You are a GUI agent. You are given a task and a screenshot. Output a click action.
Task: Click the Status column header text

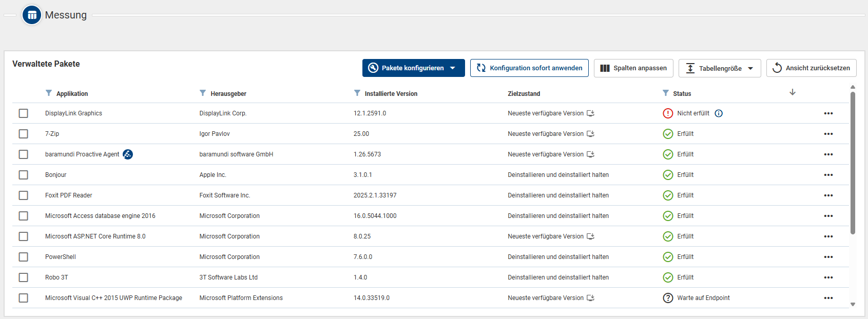pos(682,94)
